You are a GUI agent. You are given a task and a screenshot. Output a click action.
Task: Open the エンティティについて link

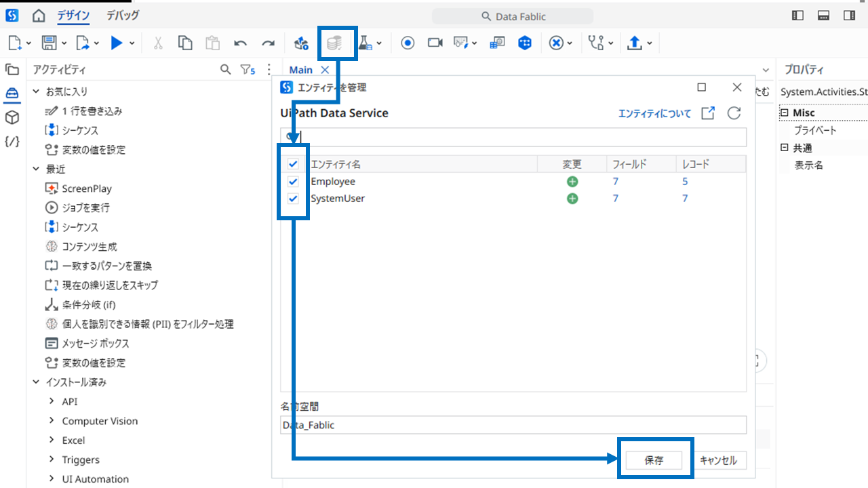click(654, 113)
